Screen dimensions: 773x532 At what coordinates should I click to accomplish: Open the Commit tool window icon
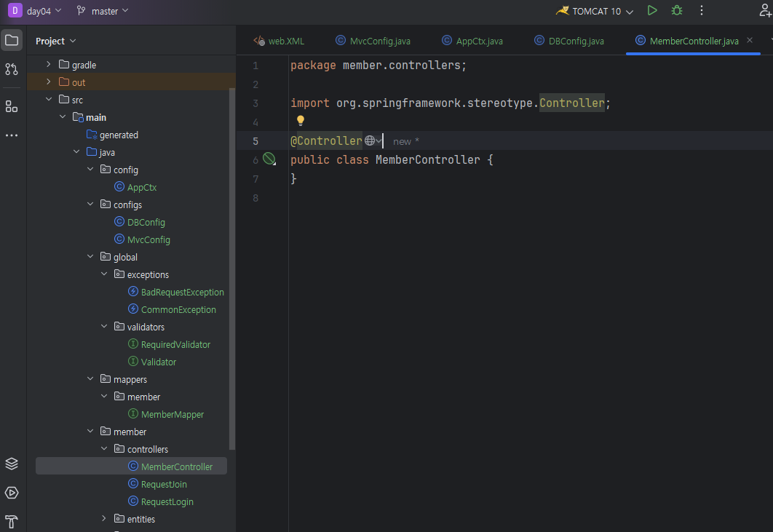(12, 69)
